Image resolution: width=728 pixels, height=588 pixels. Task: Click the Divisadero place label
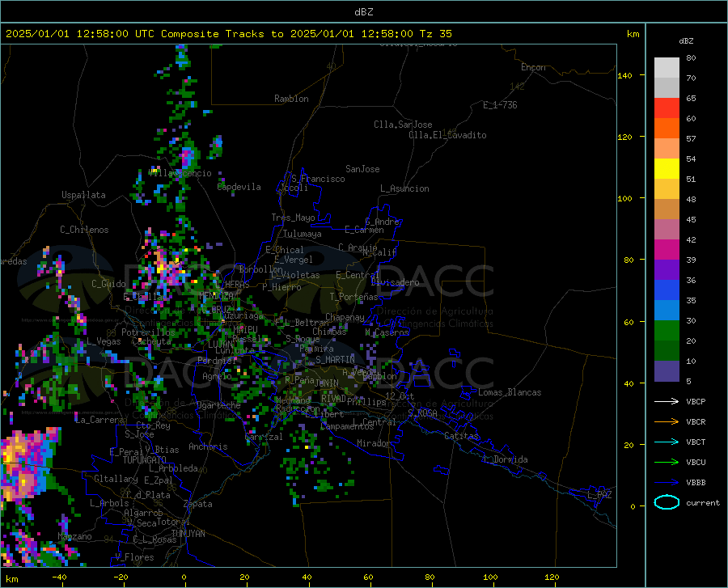pos(395,282)
